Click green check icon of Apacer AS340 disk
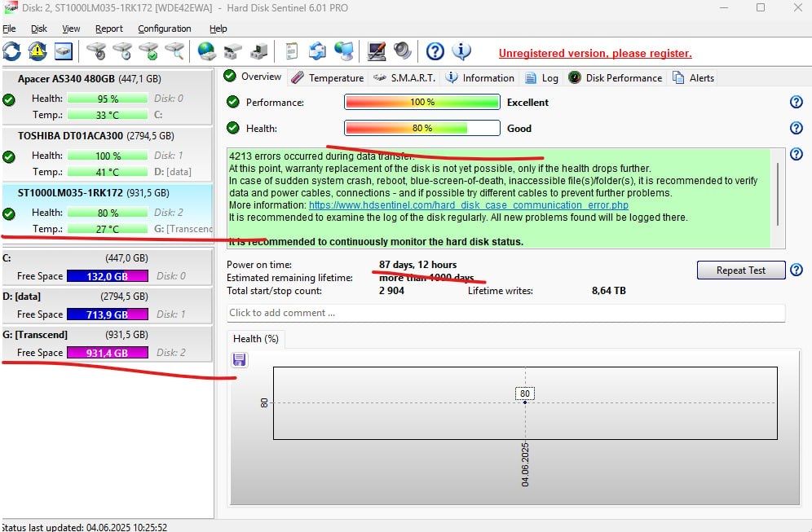This screenshot has width=812, height=532. (x=9, y=100)
